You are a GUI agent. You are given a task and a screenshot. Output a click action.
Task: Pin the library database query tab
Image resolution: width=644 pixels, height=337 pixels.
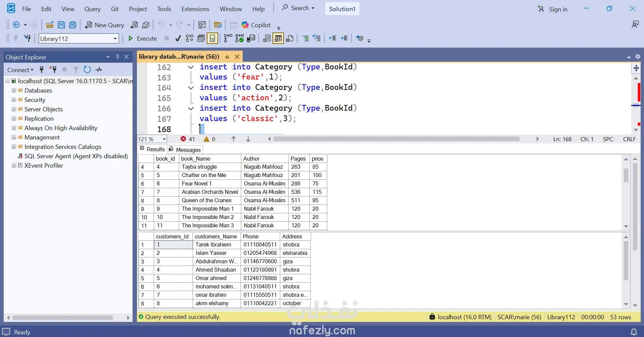click(x=227, y=57)
